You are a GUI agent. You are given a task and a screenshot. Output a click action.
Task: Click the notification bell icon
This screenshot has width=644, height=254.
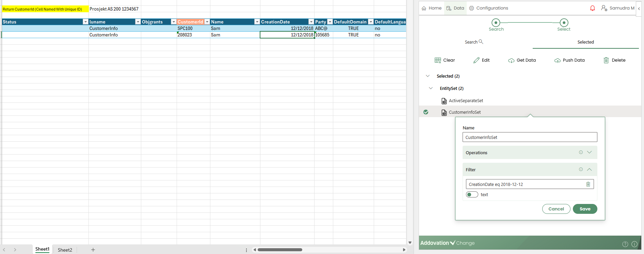click(593, 8)
